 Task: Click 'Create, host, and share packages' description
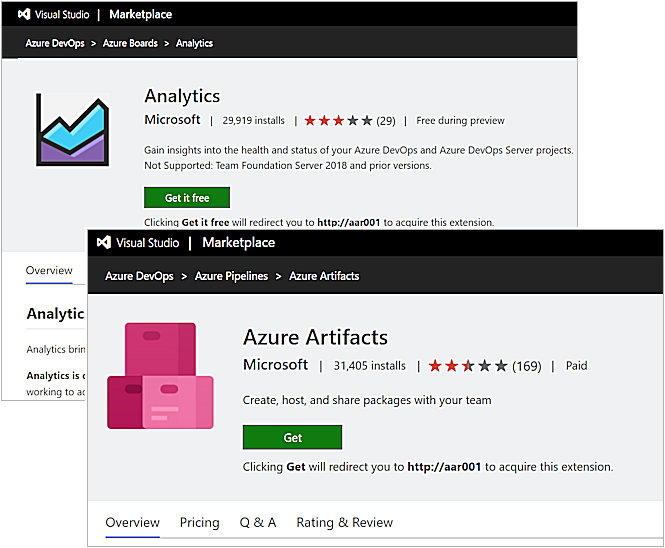coord(367,400)
